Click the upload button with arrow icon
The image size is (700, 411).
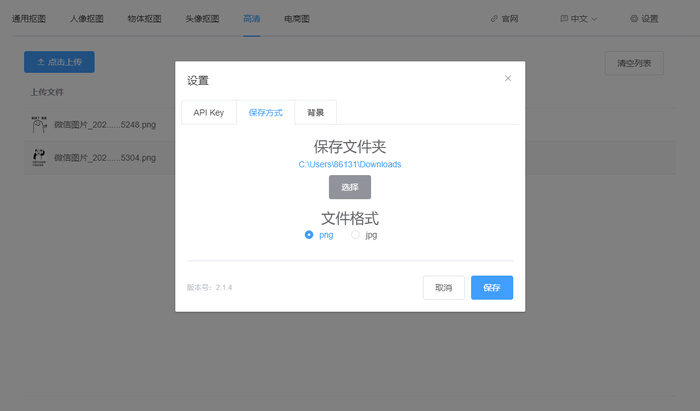(x=59, y=62)
